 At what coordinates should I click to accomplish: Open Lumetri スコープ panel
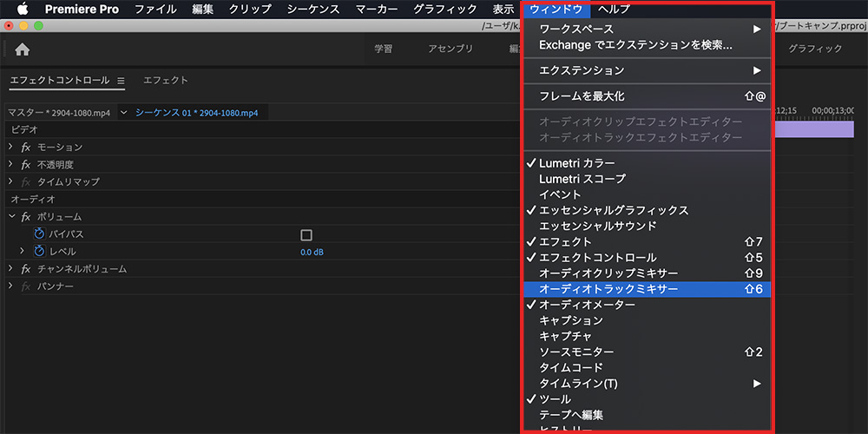tap(646, 179)
